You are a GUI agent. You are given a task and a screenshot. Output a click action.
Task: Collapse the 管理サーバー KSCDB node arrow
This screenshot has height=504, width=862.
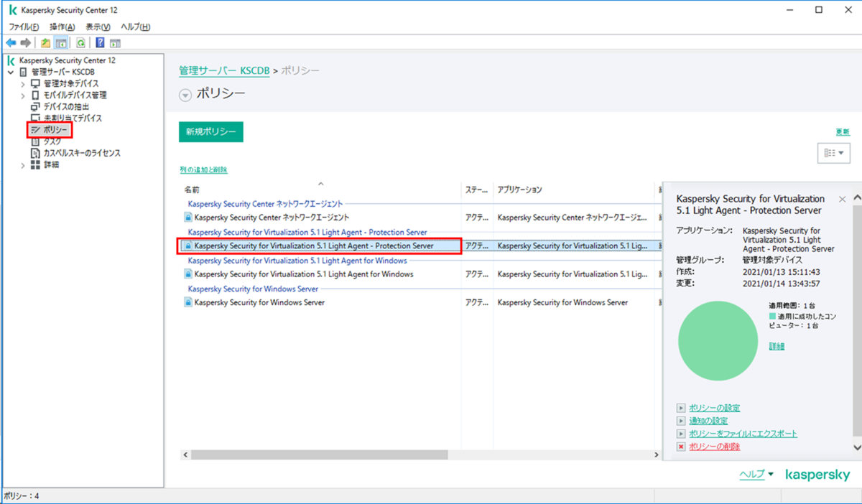[x=11, y=73]
